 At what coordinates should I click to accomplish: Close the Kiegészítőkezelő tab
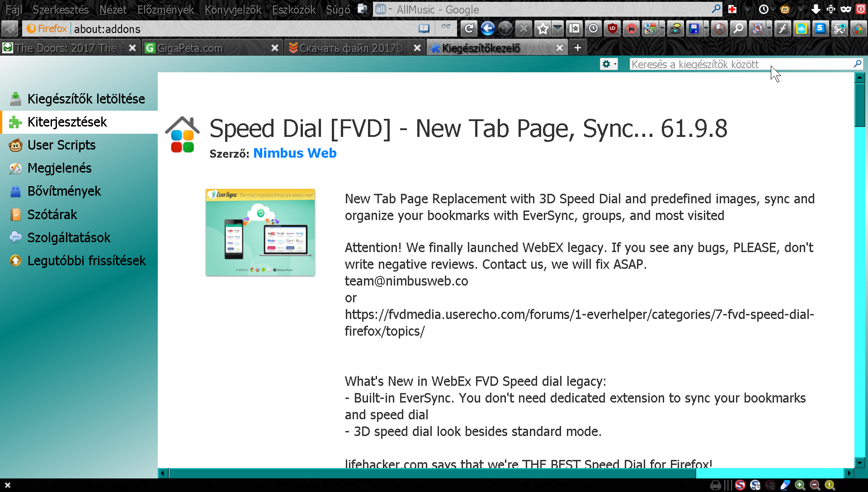560,48
